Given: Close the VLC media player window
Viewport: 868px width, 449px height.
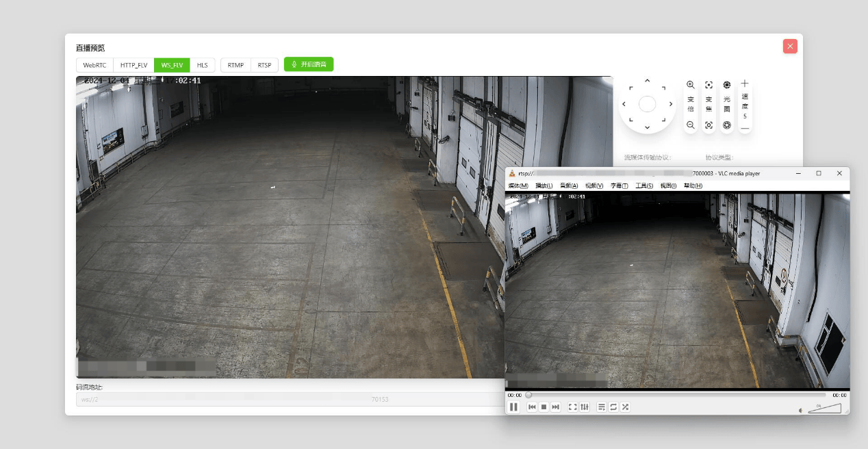Looking at the screenshot, I should tap(839, 173).
